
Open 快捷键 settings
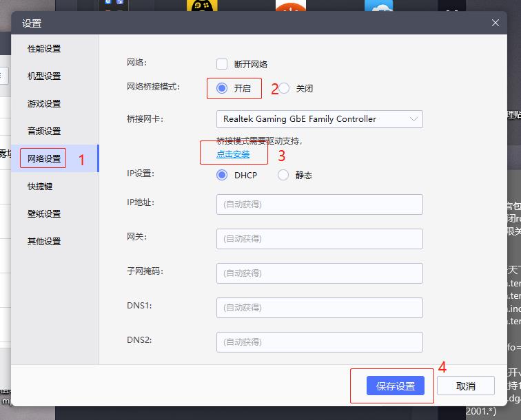[x=40, y=187]
